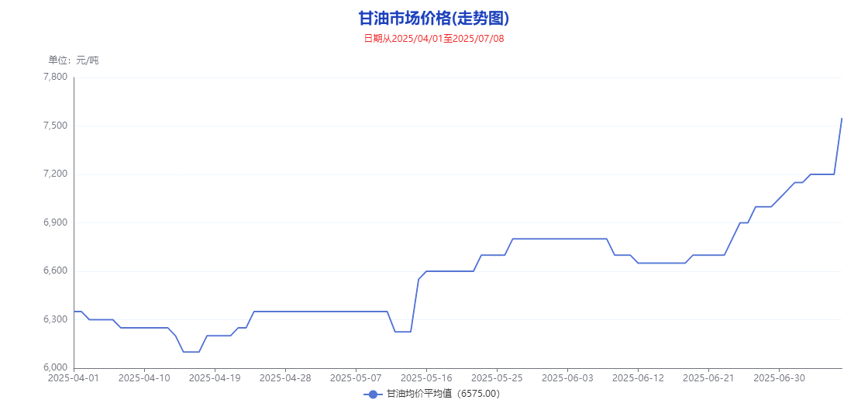Click the 7,800 y-axis label
868x403 pixels.
(x=54, y=77)
